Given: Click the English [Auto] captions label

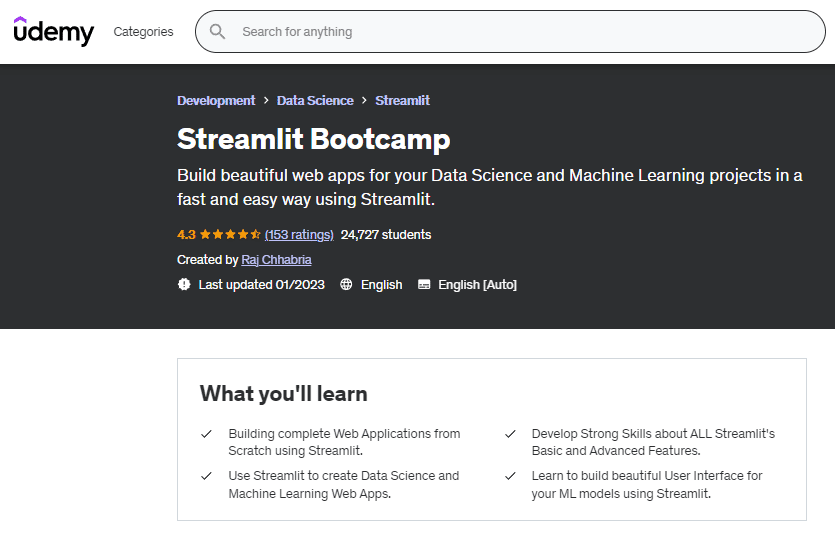Looking at the screenshot, I should tap(477, 285).
